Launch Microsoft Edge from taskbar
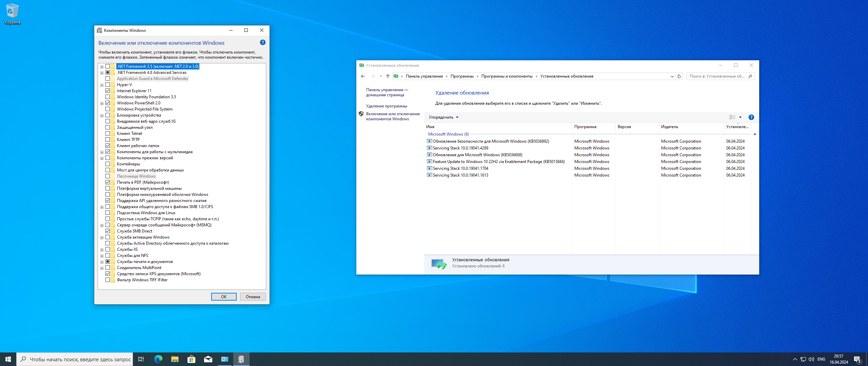This screenshot has width=868, height=366. pyautogui.click(x=158, y=359)
